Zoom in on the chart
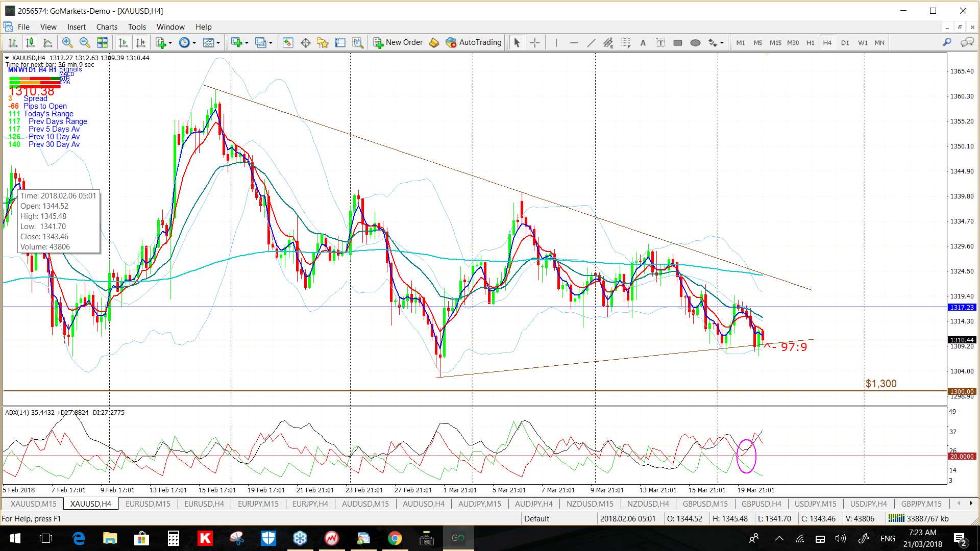Screen dimensions: 980x551 coord(67,43)
